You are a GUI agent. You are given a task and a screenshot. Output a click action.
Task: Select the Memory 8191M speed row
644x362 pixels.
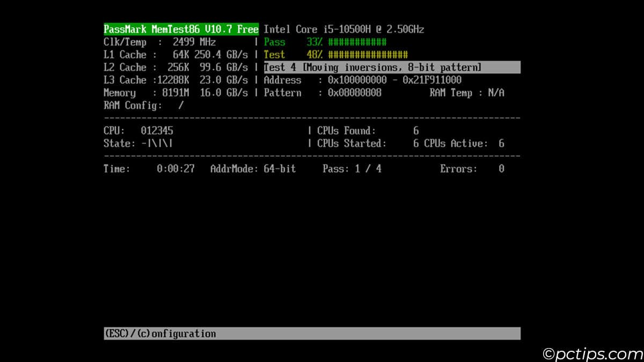click(175, 93)
